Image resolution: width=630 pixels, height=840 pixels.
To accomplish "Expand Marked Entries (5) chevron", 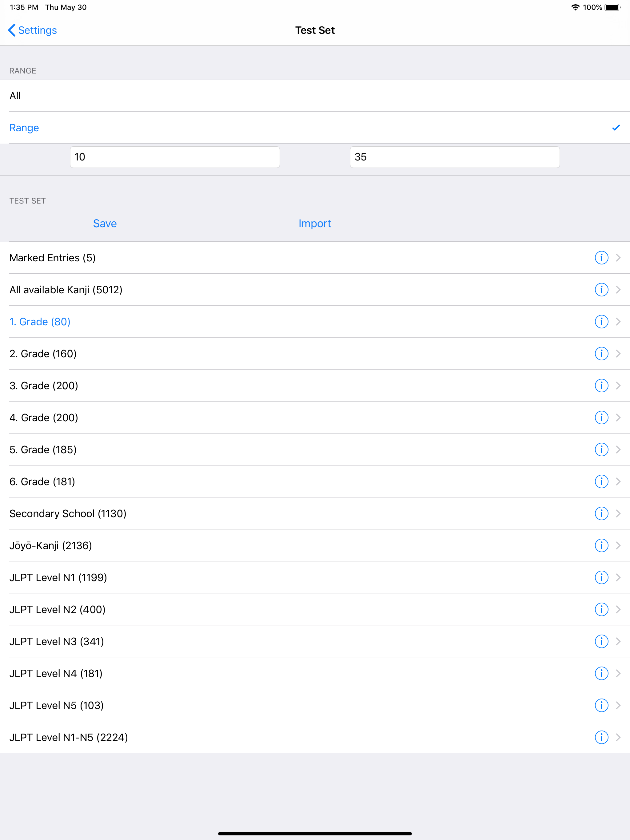I will tap(618, 257).
